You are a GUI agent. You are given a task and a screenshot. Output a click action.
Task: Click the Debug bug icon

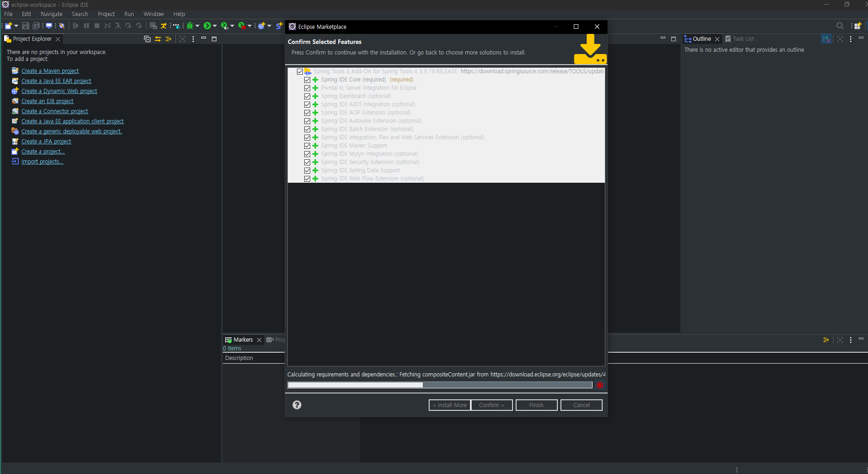[190, 26]
